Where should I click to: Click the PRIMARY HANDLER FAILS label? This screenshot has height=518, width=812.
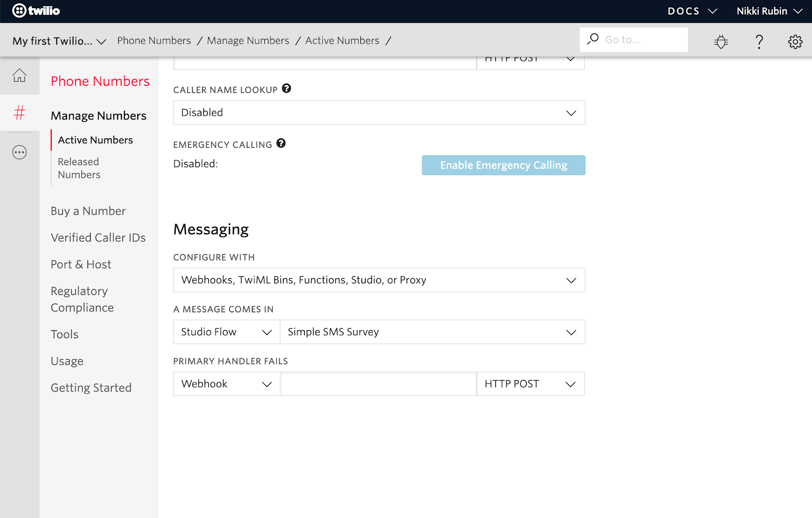click(x=230, y=361)
